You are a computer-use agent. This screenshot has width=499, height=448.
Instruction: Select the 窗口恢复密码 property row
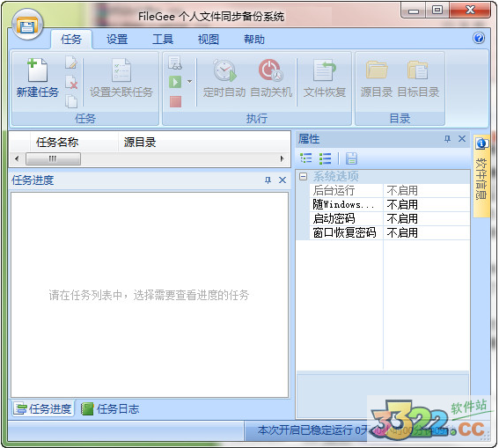point(390,232)
